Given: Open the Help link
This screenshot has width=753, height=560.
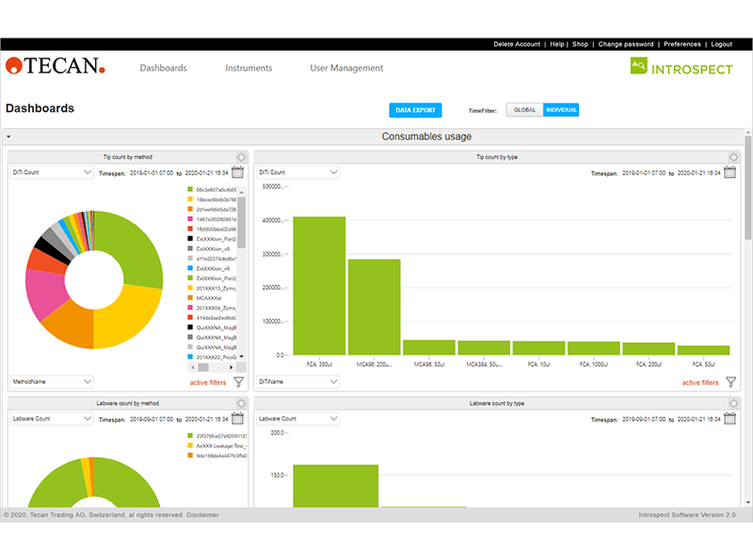Looking at the screenshot, I should pos(557,44).
